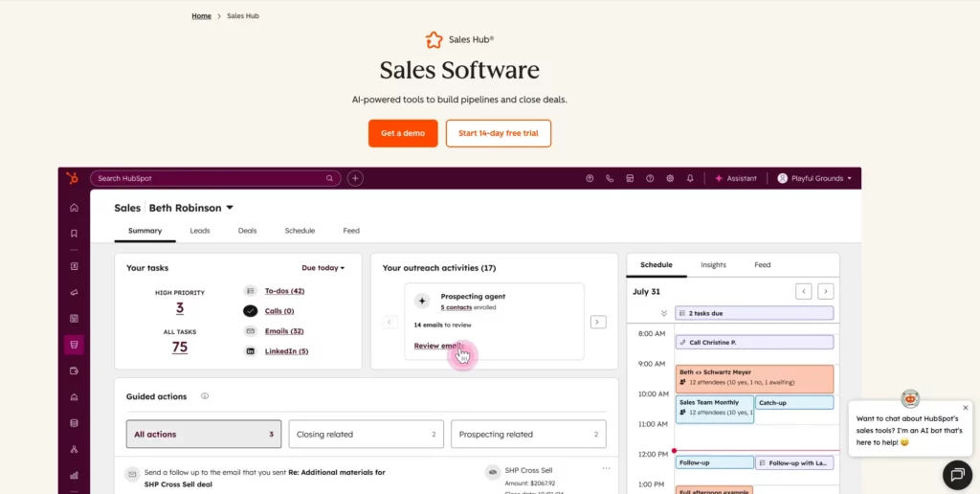Open the Data management database sidebar icon
The height and width of the screenshot is (494, 980).
tap(74, 423)
